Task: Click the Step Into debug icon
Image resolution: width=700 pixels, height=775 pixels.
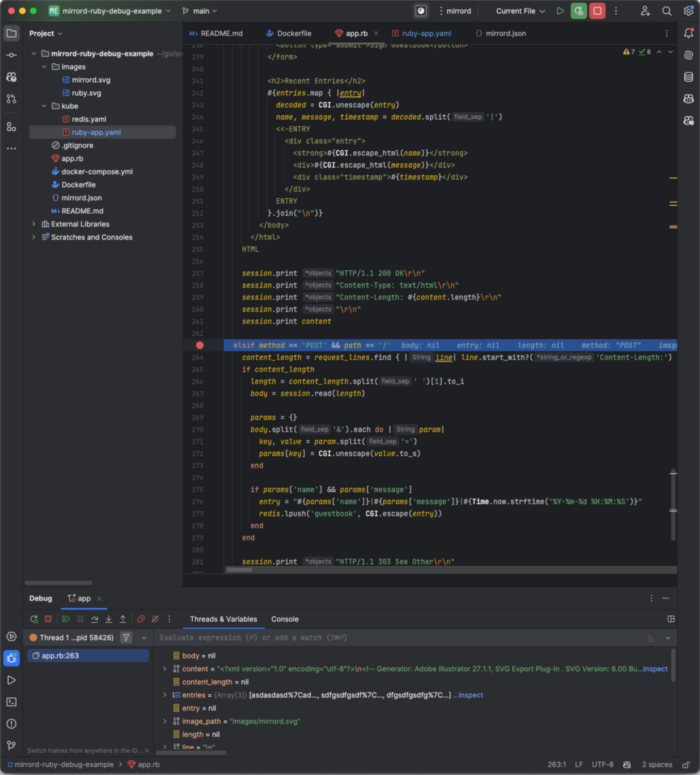Action: 108,619
